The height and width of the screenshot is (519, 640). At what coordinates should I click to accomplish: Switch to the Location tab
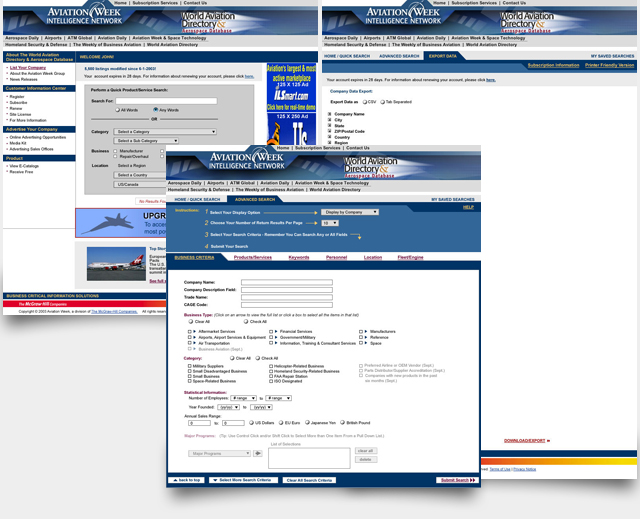click(373, 257)
